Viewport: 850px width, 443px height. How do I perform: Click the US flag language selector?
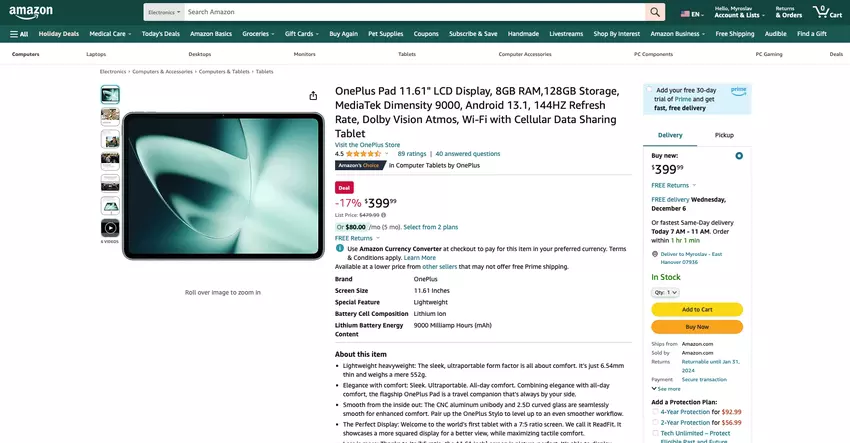(x=692, y=14)
